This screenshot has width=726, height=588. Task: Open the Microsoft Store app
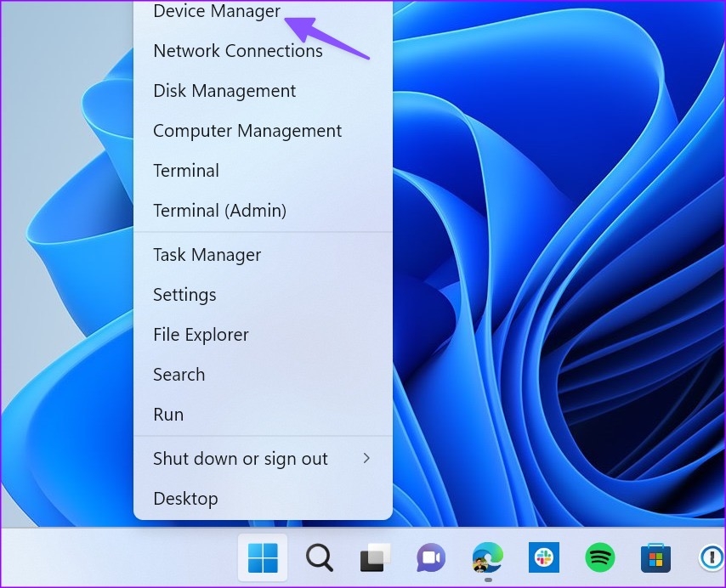pyautogui.click(x=655, y=558)
